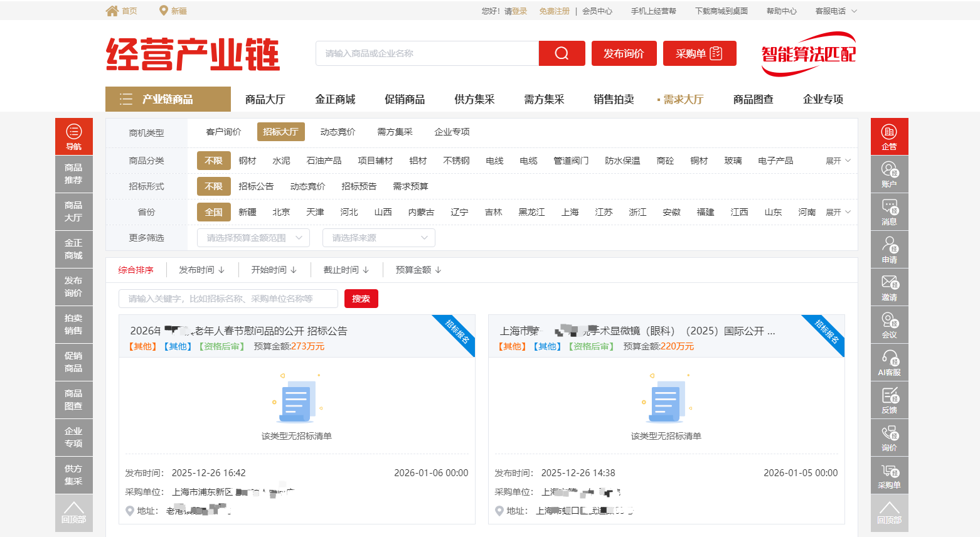Filter tender form by 招标公告
Viewport: 980px width, 537px height.
(x=256, y=186)
